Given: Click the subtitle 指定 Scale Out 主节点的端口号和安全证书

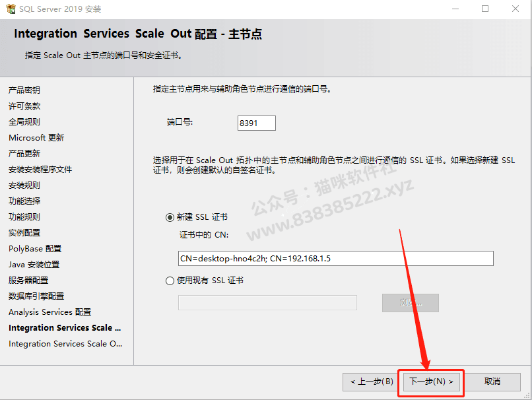Looking at the screenshot, I should 103,55.
